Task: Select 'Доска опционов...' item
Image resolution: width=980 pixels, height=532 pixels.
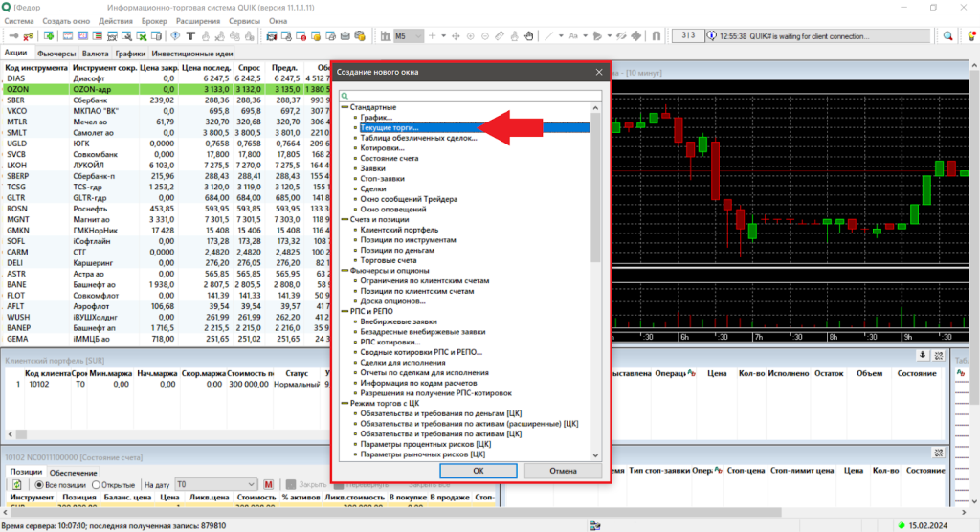Action: tap(392, 301)
